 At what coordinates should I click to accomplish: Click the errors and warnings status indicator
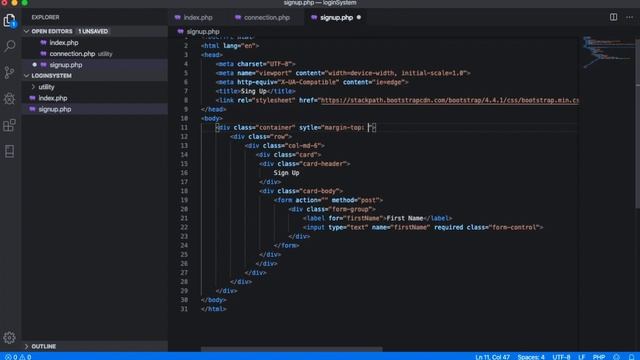pos(18,357)
